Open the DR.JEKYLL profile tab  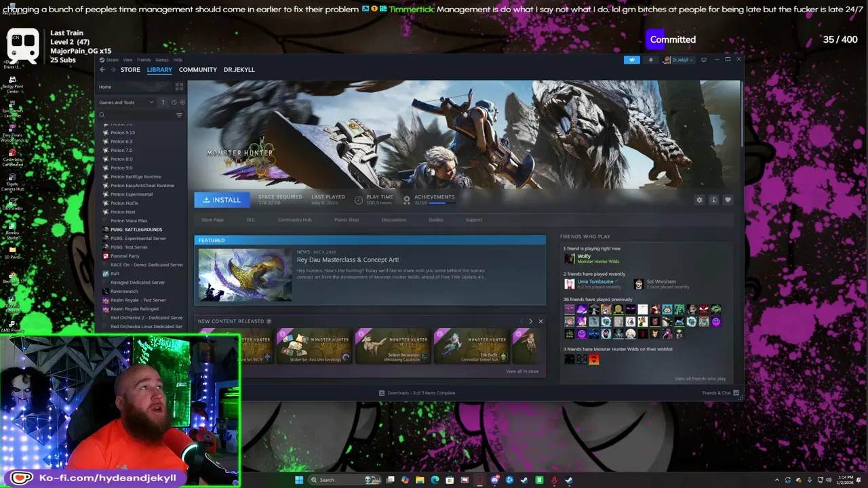click(x=239, y=70)
